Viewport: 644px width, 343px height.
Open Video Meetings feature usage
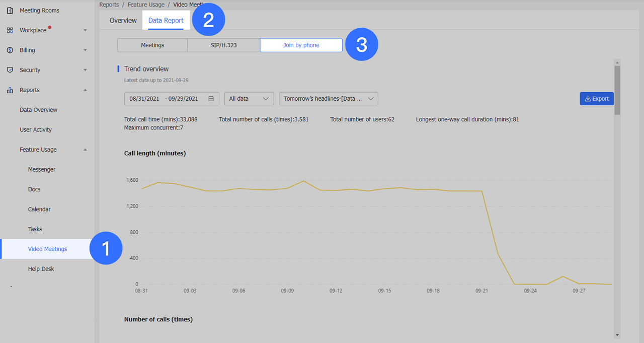point(47,249)
